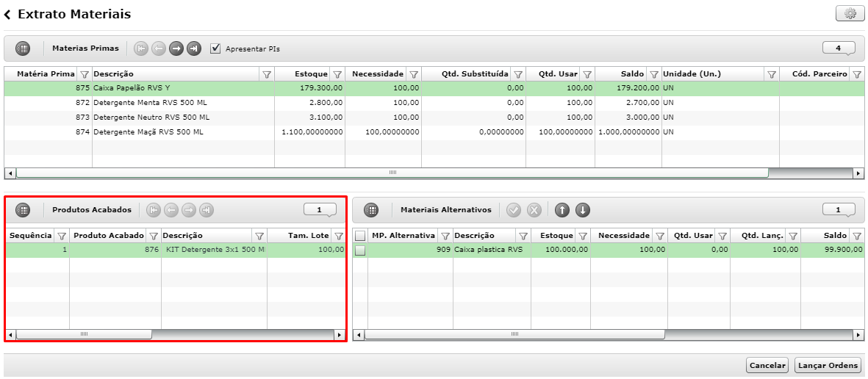Filter the Matéria Prima column
Screen dimensions: 868x379
(x=85, y=74)
